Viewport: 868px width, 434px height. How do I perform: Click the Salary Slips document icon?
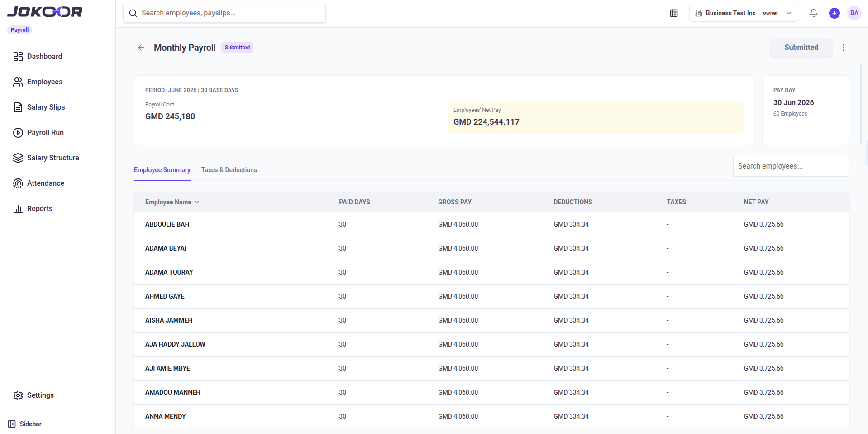coord(18,107)
